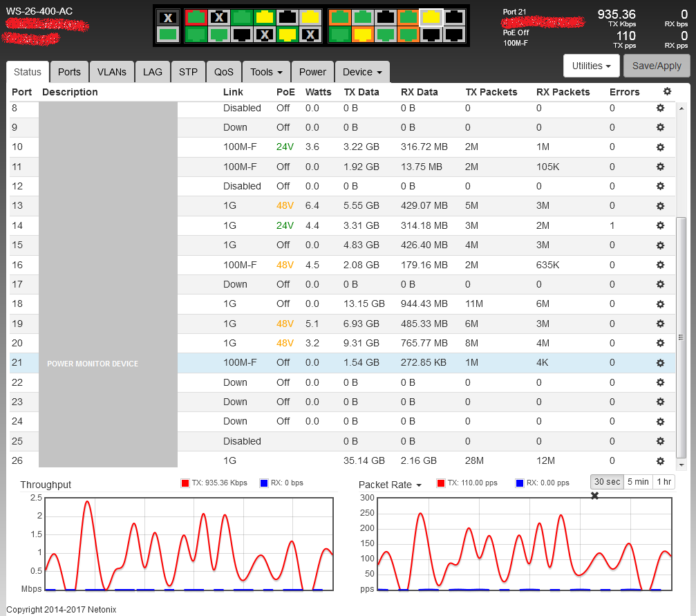The image size is (696, 616).
Task: Open the Power tab
Action: pyautogui.click(x=312, y=72)
